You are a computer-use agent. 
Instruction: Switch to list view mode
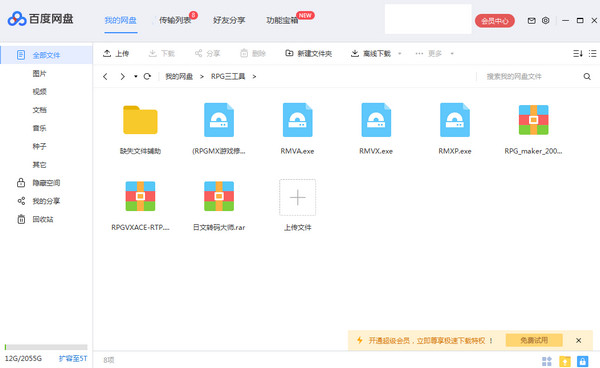coord(593,54)
